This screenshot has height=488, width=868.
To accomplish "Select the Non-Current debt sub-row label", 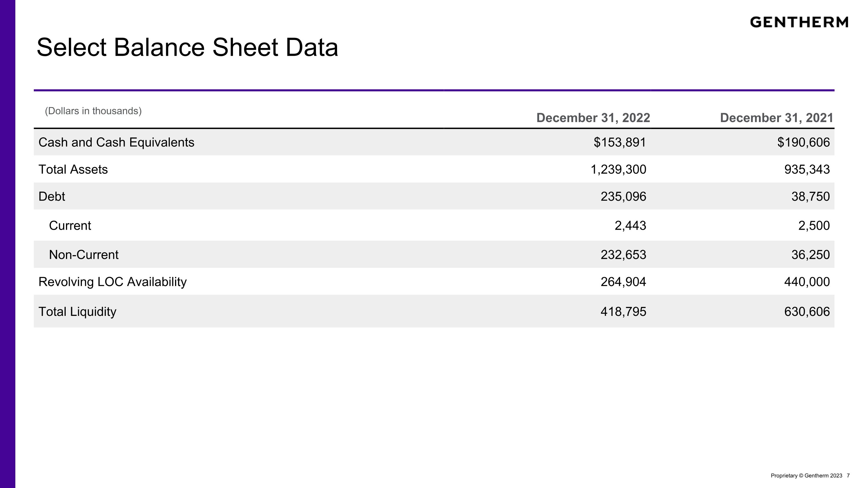I will tap(84, 255).
